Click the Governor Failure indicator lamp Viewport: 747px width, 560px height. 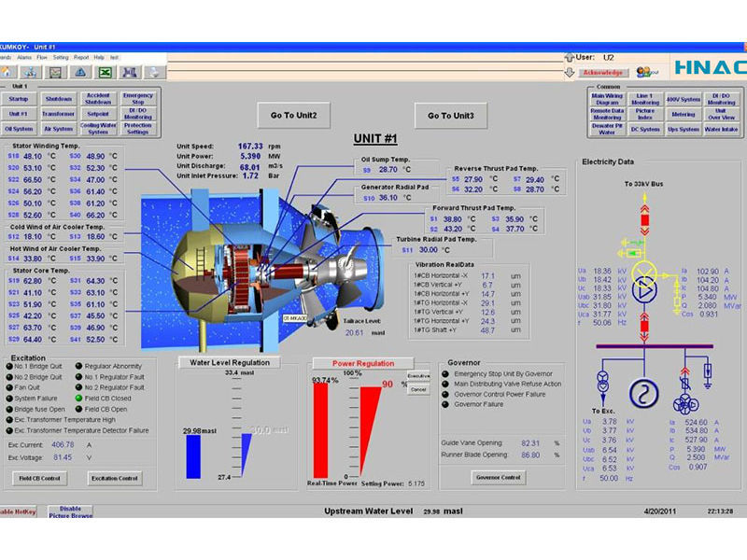coord(445,404)
